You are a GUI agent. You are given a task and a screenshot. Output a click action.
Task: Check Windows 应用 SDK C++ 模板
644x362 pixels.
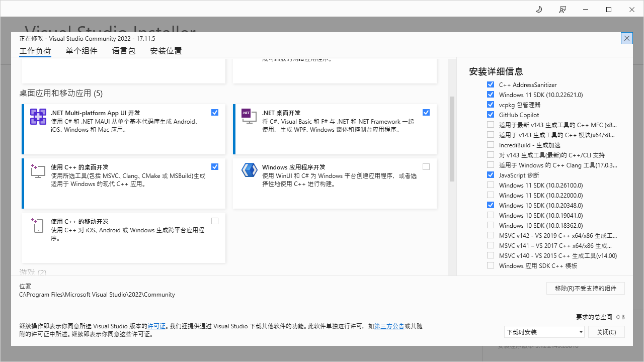[x=491, y=265]
